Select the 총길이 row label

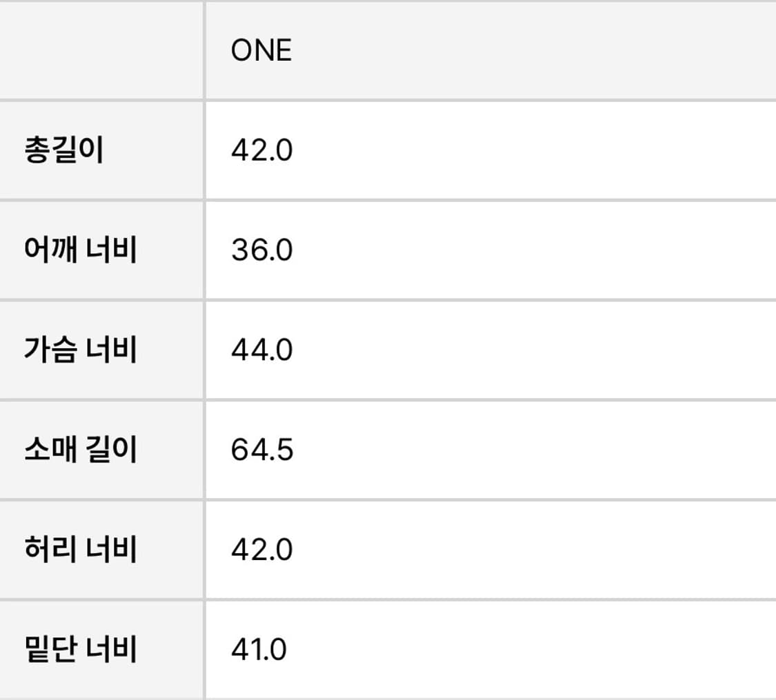pos(63,150)
